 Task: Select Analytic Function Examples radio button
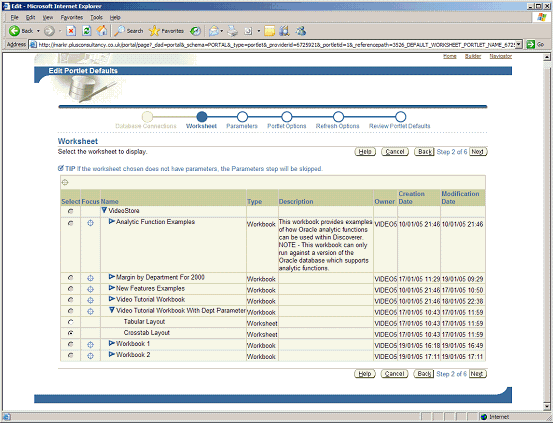coord(71,223)
